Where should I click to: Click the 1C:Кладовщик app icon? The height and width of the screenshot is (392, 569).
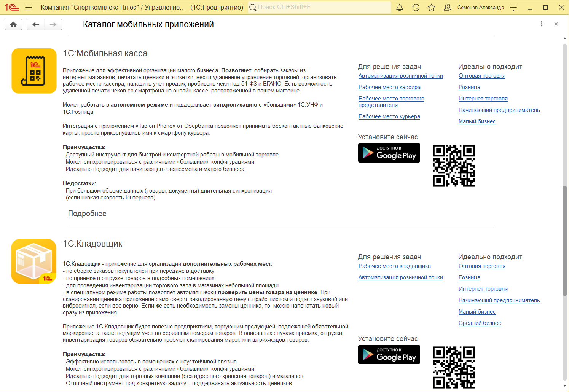34,261
